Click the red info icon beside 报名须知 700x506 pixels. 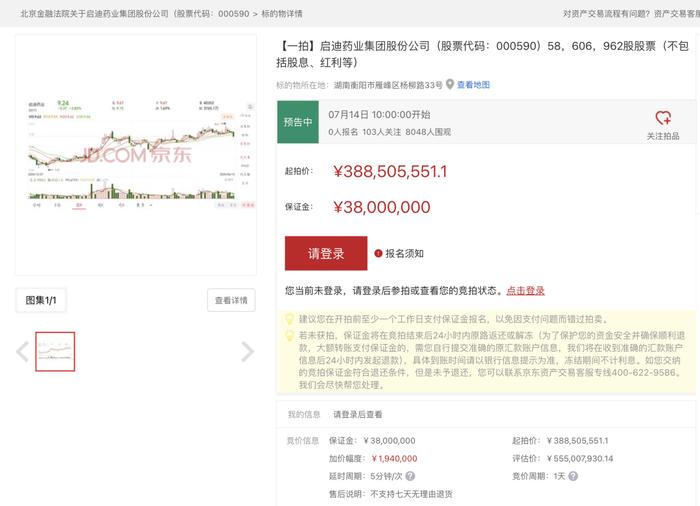pyautogui.click(x=378, y=253)
